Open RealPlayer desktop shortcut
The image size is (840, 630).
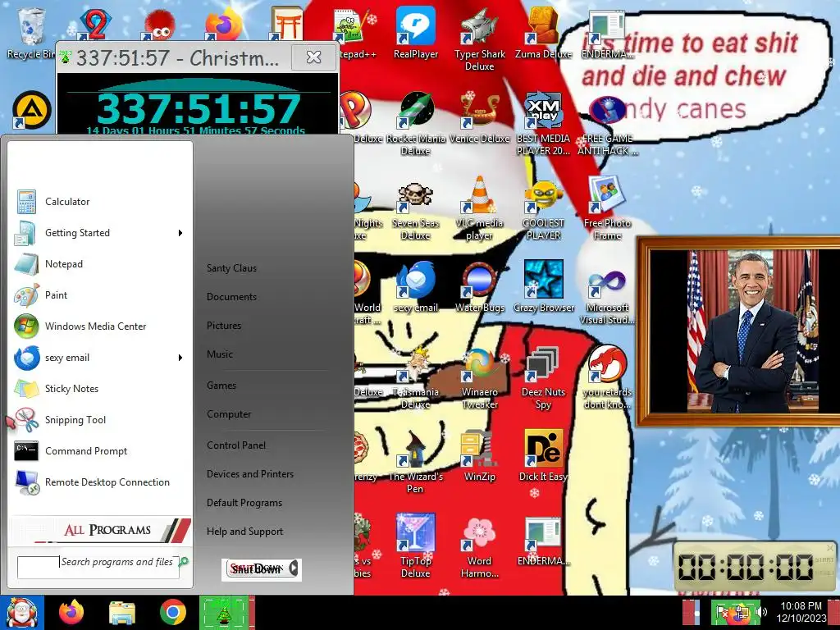(x=416, y=33)
